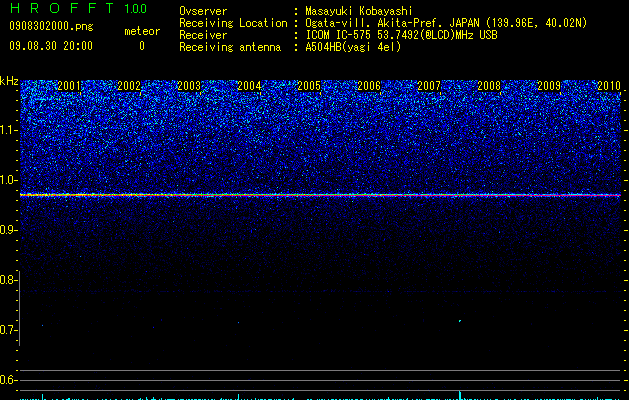Click the 2009 time marker

tap(549, 86)
